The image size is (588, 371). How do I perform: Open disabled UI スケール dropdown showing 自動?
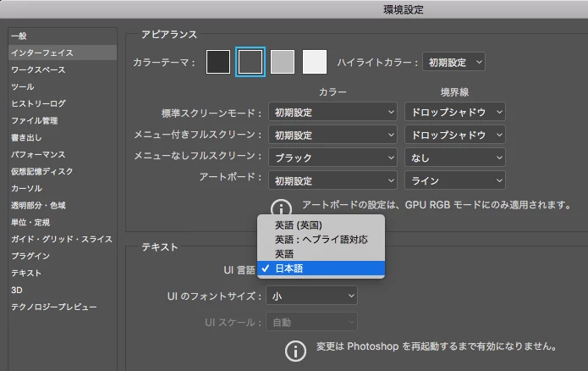click(x=311, y=322)
